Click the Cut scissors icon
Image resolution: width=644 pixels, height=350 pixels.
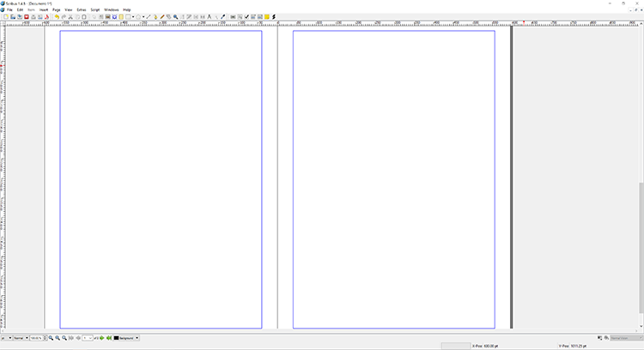coord(70,17)
